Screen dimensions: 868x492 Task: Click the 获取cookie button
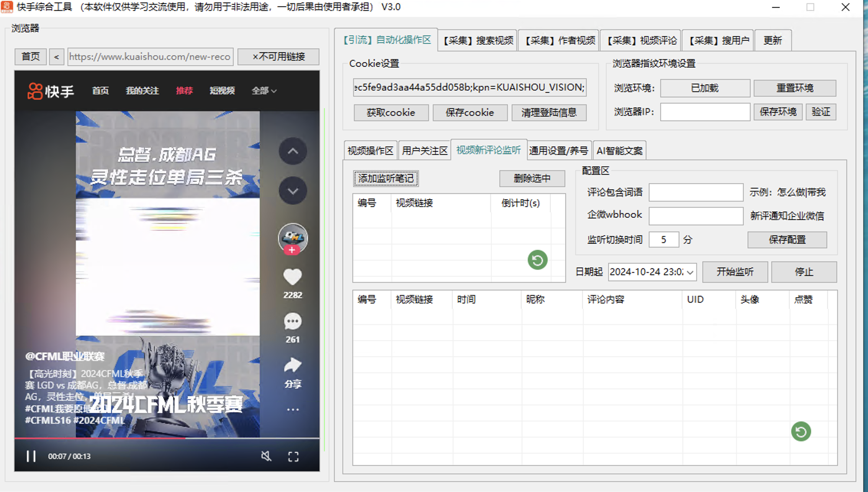(x=391, y=112)
